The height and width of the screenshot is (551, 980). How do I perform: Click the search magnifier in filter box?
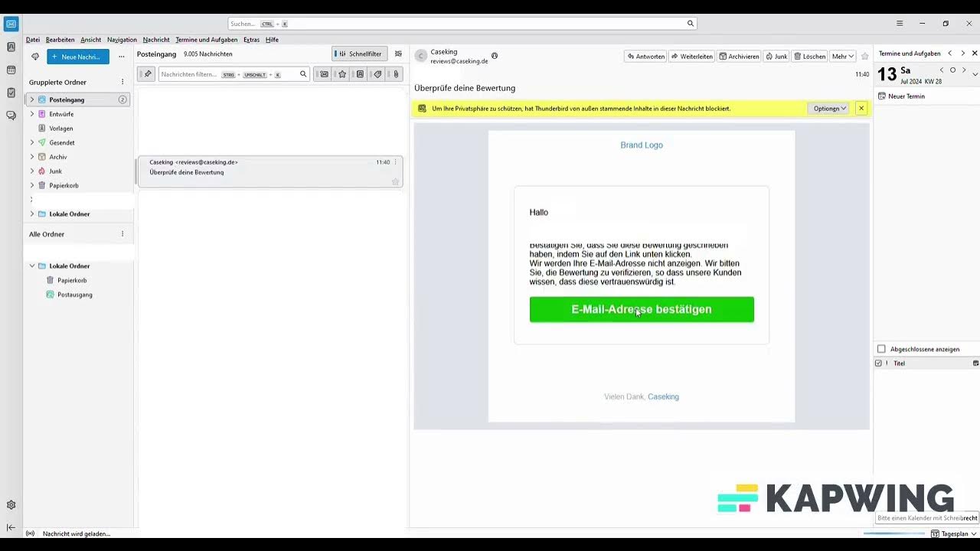click(x=303, y=74)
